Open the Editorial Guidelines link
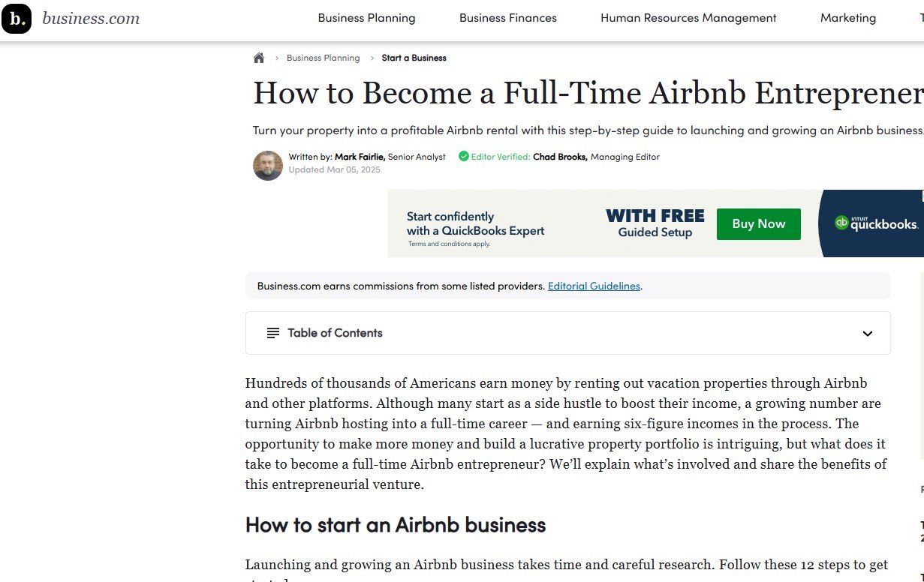 tap(594, 286)
